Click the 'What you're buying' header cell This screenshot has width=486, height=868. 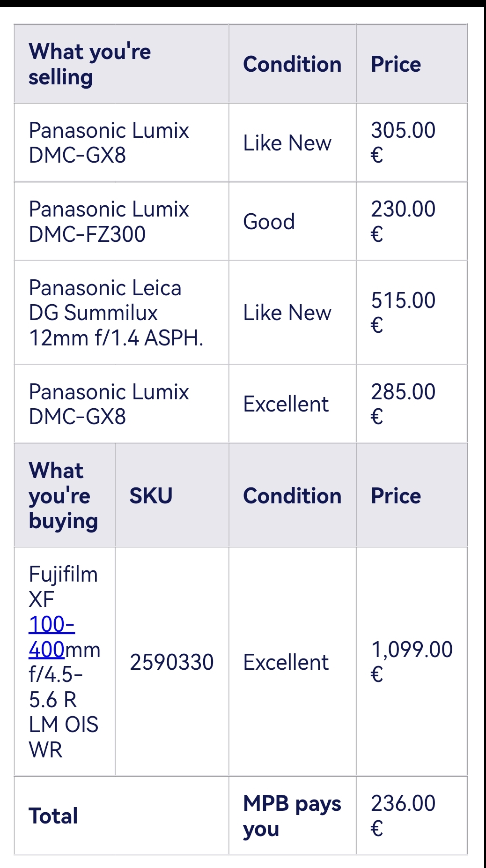tap(65, 495)
